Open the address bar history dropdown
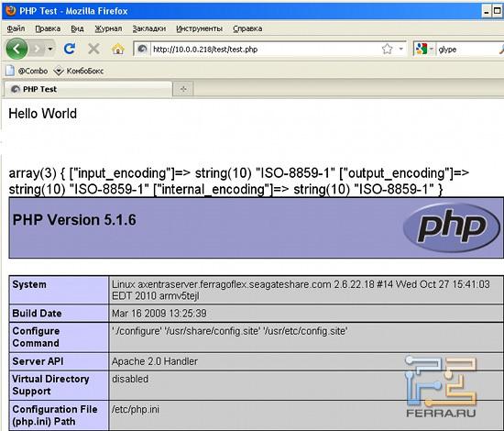504x431 pixels. tap(400, 50)
